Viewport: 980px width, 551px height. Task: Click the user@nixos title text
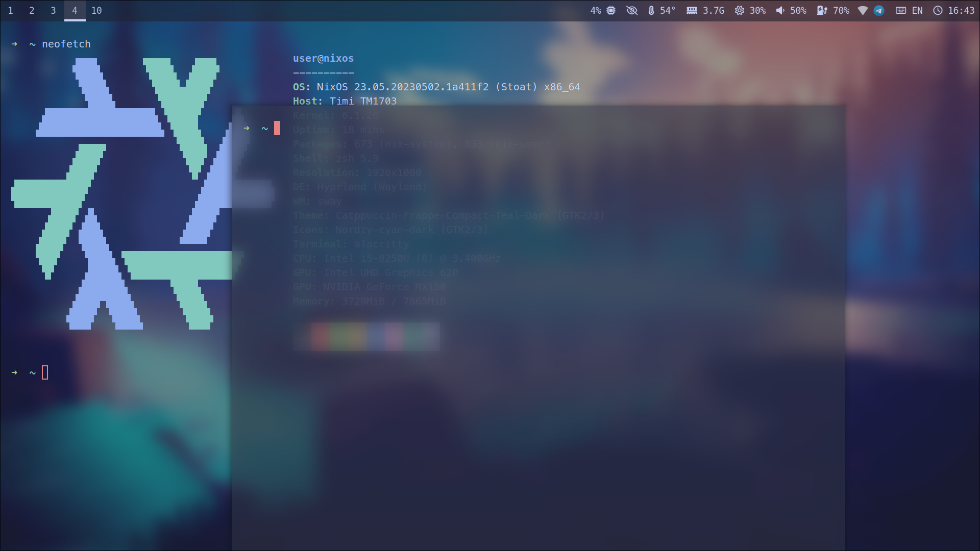pyautogui.click(x=323, y=58)
